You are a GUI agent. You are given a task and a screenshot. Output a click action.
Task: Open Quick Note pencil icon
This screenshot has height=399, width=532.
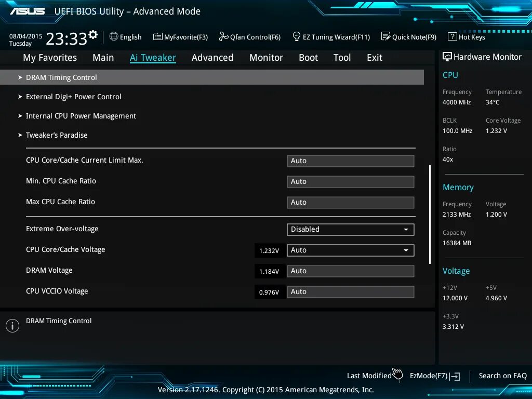385,36
